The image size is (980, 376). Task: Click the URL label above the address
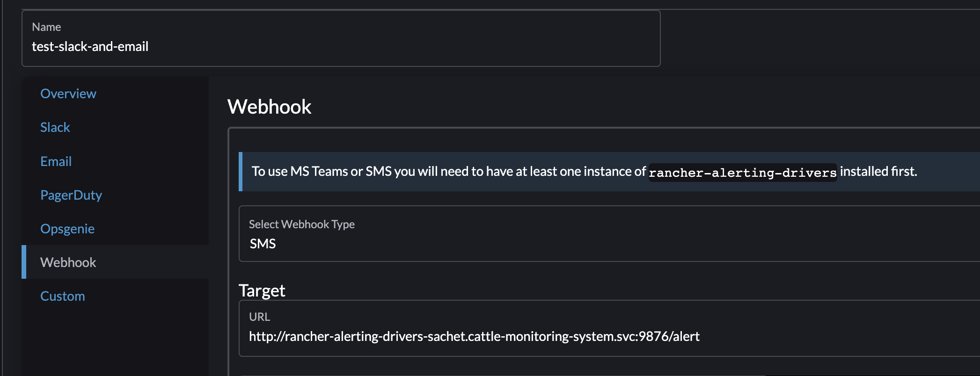[260, 317]
